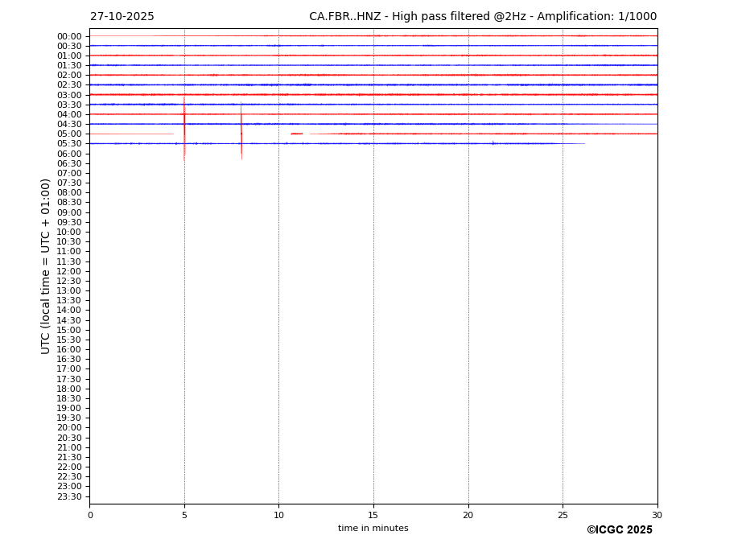Click the short red segment after 10 minutes
Image resolution: width=746 pixels, height=560 pixels.
297,134
